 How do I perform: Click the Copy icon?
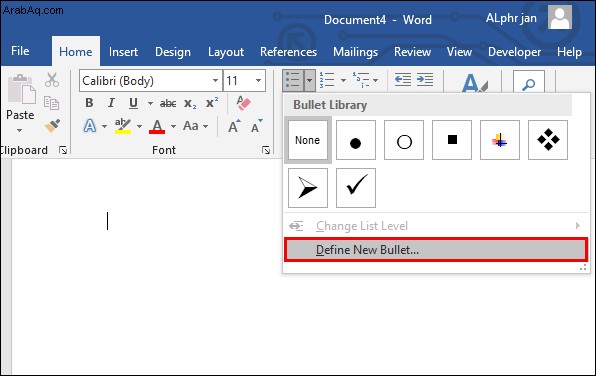(51, 103)
